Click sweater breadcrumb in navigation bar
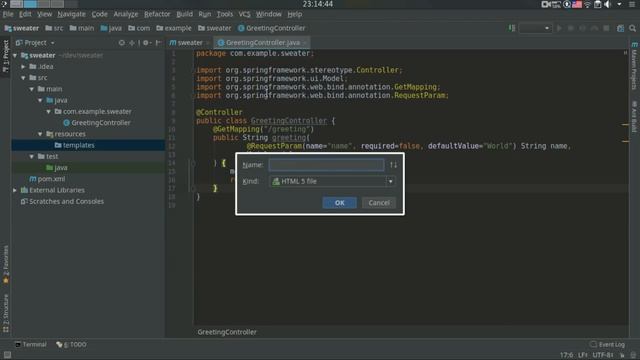The width and height of the screenshot is (640, 360). (x=21, y=28)
